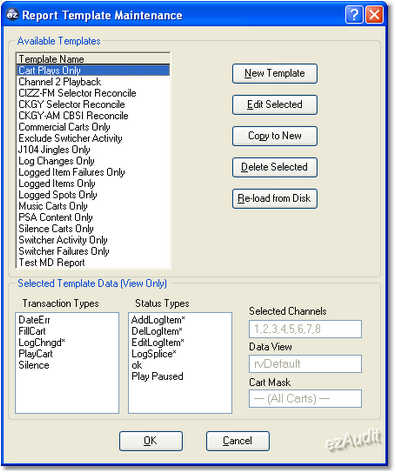This screenshot has width=395, height=473.
Task: Select Exclude Swticher Activity template
Action: point(93,138)
